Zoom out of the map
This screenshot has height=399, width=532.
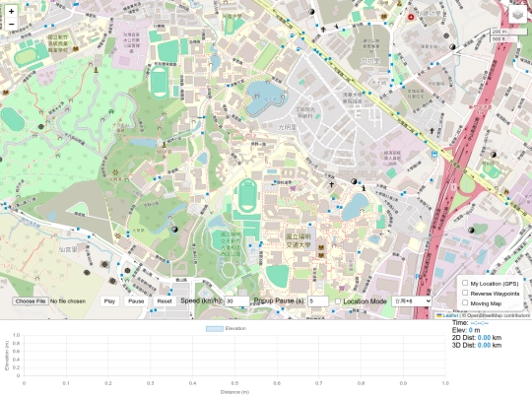coord(11,24)
